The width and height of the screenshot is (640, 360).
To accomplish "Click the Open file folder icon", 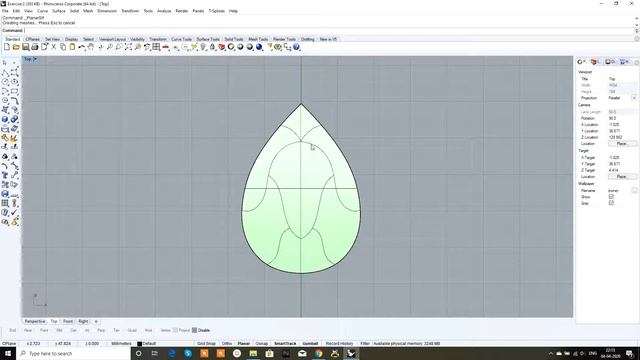I will pos(16,47).
